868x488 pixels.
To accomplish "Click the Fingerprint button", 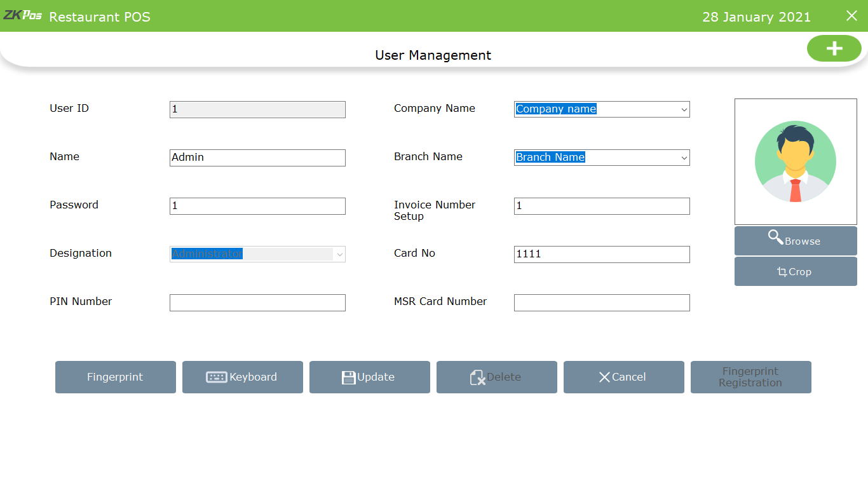I will point(116,377).
